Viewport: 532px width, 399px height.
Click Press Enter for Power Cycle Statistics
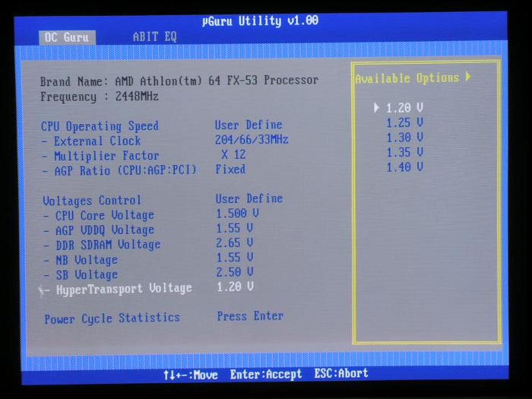pos(250,316)
